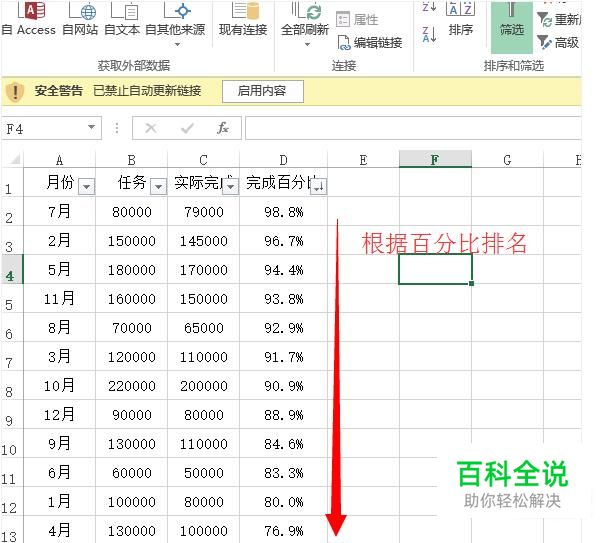Viewport: 616px width, 543px height.
Task: Click the 根据百分比排名 text cell
Action: click(444, 243)
